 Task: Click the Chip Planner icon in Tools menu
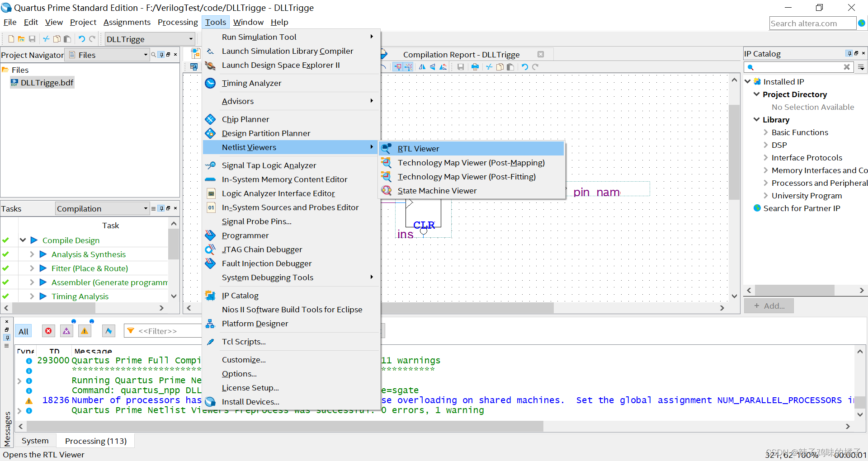[210, 119]
